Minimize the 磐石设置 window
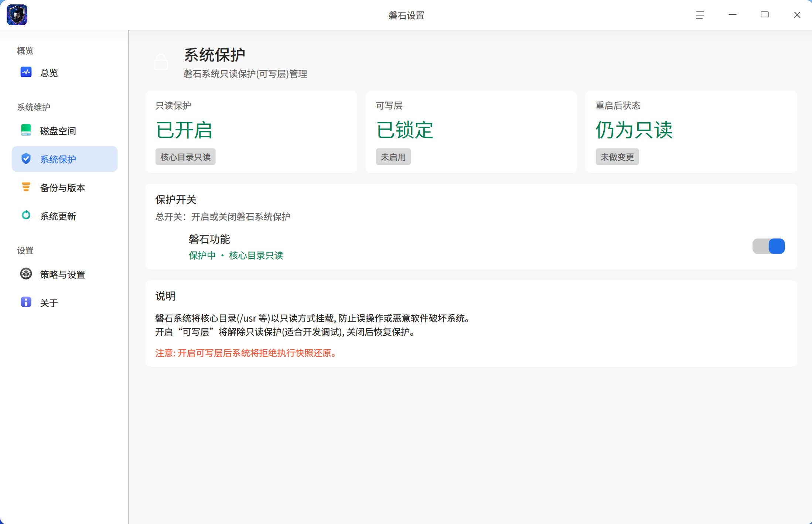The height and width of the screenshot is (524, 812). point(733,15)
